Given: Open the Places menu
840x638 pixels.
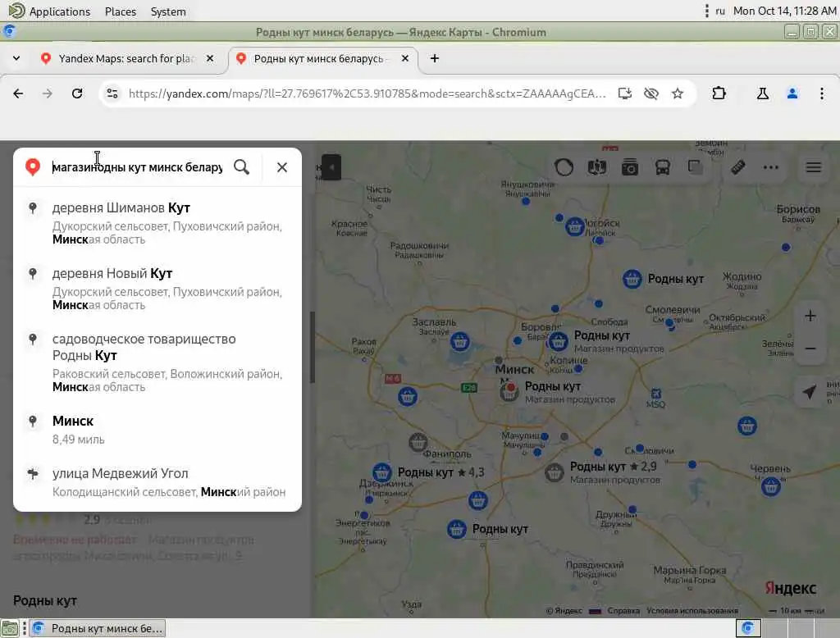Looking at the screenshot, I should pos(121,11).
